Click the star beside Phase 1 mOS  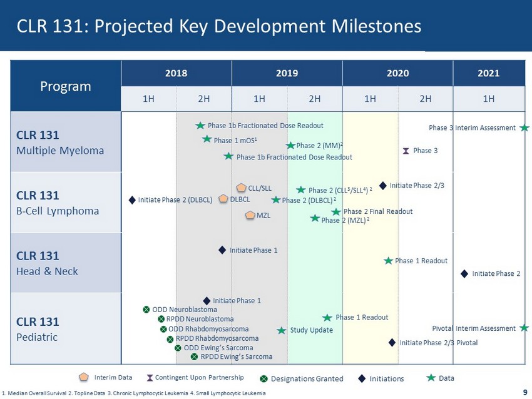point(207,139)
